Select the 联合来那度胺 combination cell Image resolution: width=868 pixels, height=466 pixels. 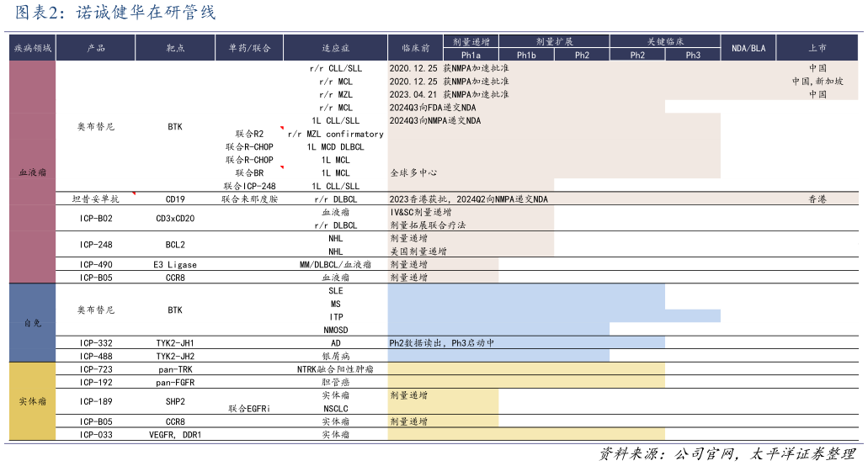[250, 199]
